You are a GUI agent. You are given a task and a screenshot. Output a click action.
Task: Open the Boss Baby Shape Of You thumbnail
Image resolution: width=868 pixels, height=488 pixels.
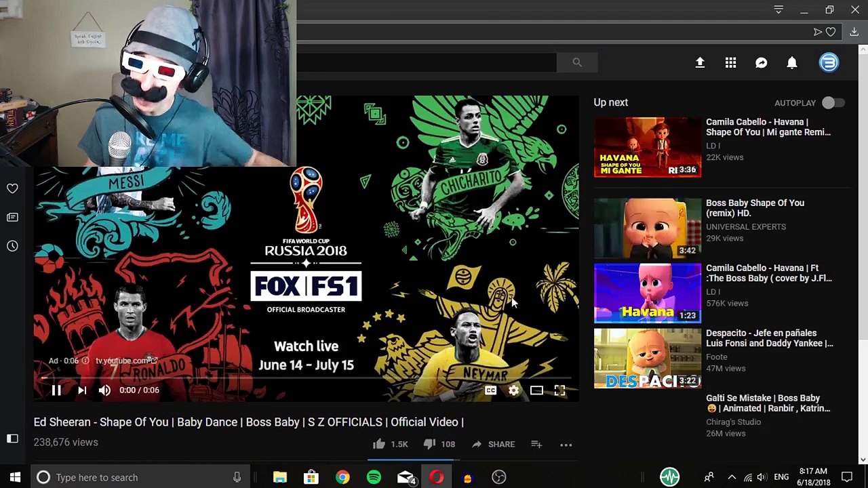point(648,228)
